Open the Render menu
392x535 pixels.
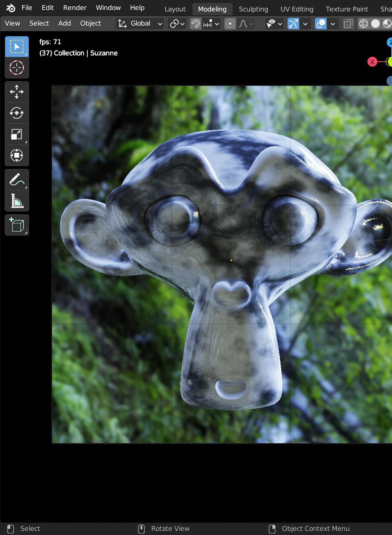[x=75, y=8]
